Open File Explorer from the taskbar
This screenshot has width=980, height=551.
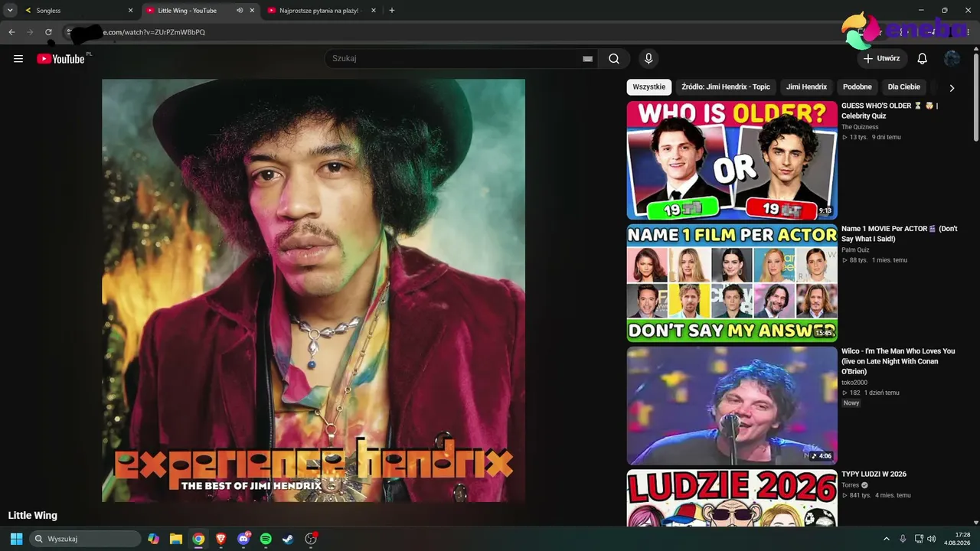176,539
